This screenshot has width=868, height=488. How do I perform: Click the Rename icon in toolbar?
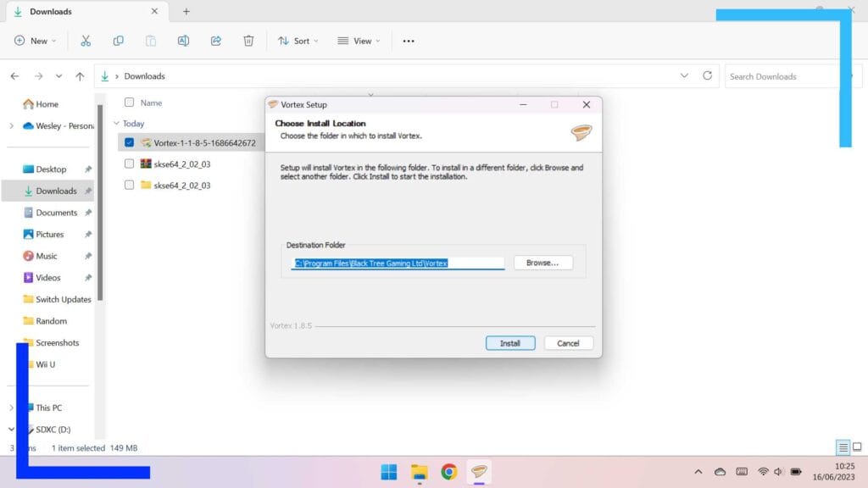point(183,41)
